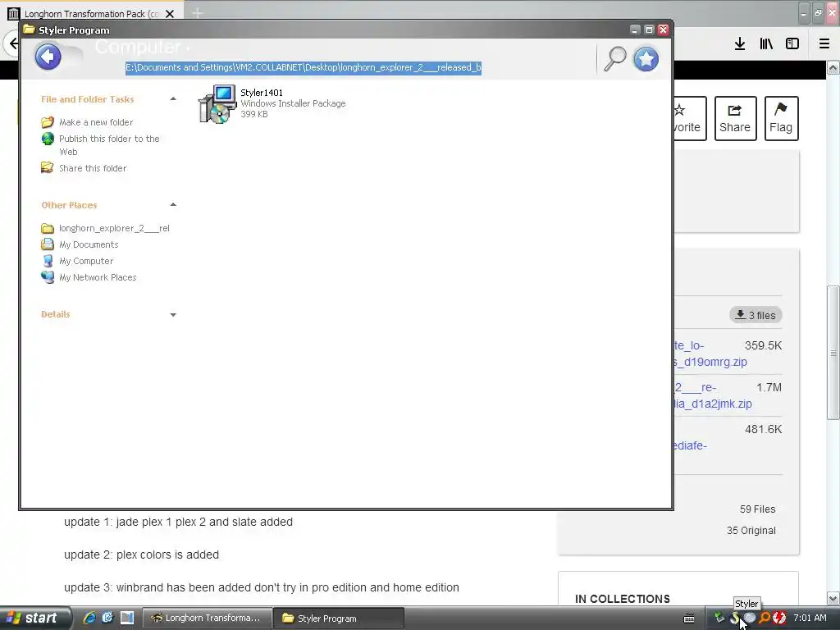Switch to Longhorn Transforma... taskbar button
The height and width of the screenshot is (630, 840).
(x=206, y=618)
